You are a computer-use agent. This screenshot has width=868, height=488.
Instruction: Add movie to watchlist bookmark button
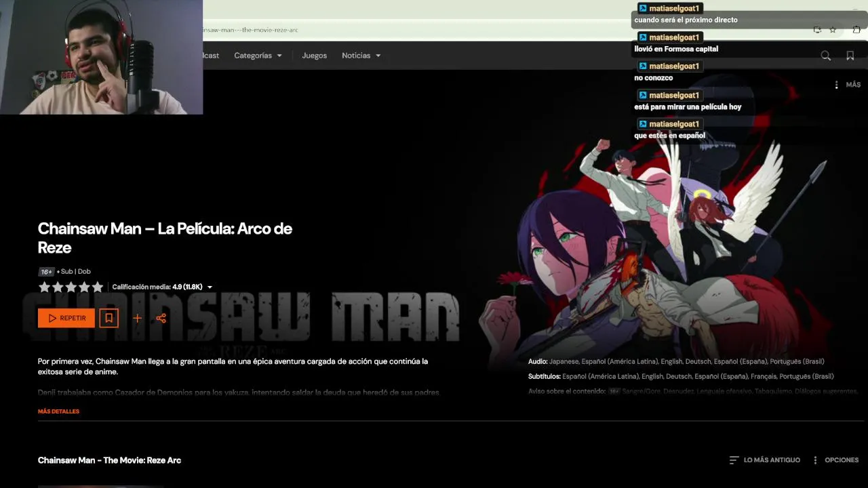[108, 318]
